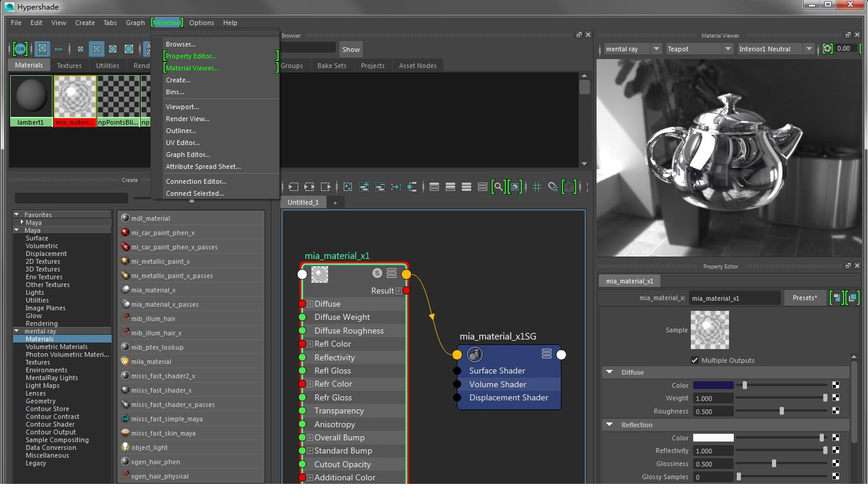Toggle snap-to-grid magnet icon in node editor

coord(553,187)
